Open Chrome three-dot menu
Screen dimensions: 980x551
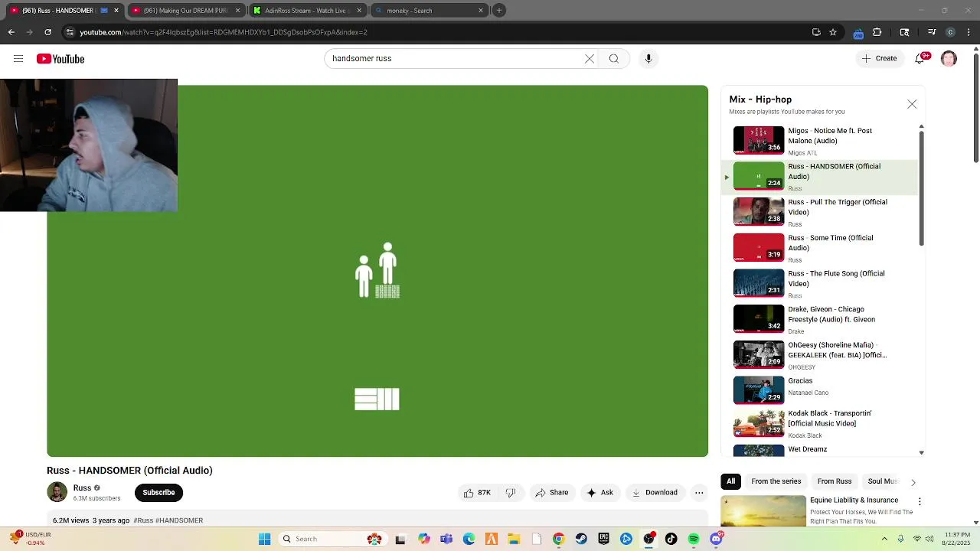click(x=967, y=32)
